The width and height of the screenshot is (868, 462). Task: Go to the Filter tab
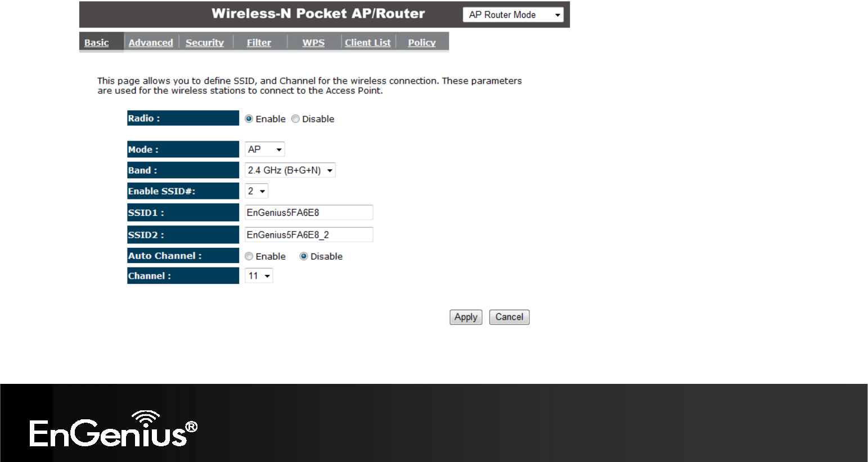[259, 43]
